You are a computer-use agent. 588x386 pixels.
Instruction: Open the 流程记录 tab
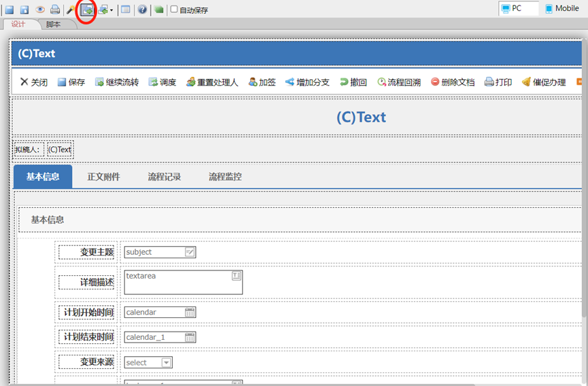click(x=165, y=177)
